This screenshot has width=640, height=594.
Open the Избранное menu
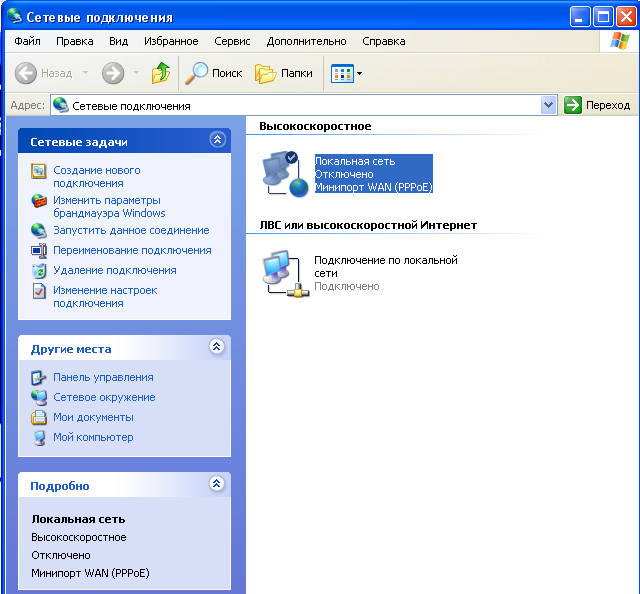pyautogui.click(x=171, y=41)
